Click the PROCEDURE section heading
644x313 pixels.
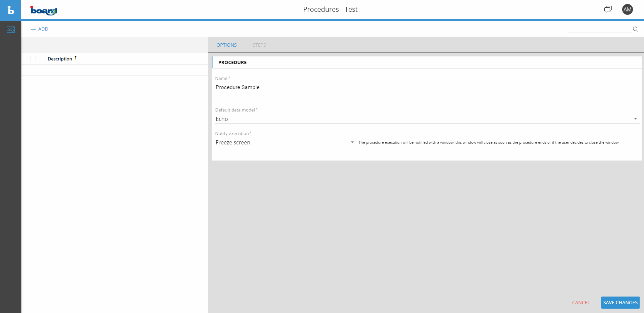click(232, 62)
